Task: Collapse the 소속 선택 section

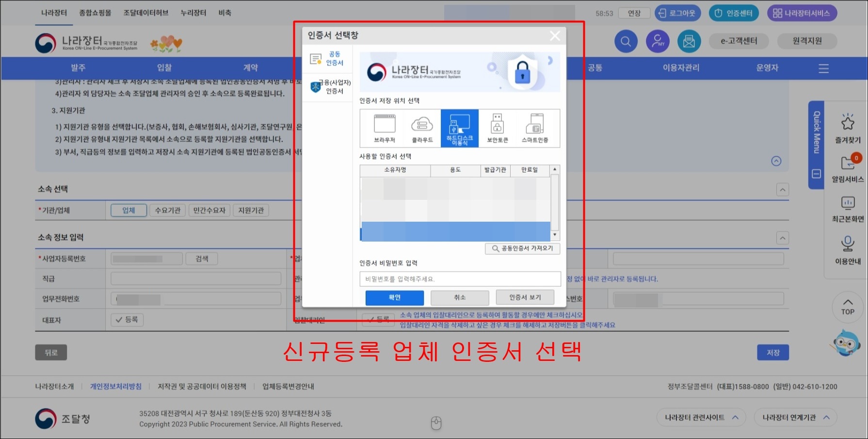Action: (x=783, y=190)
